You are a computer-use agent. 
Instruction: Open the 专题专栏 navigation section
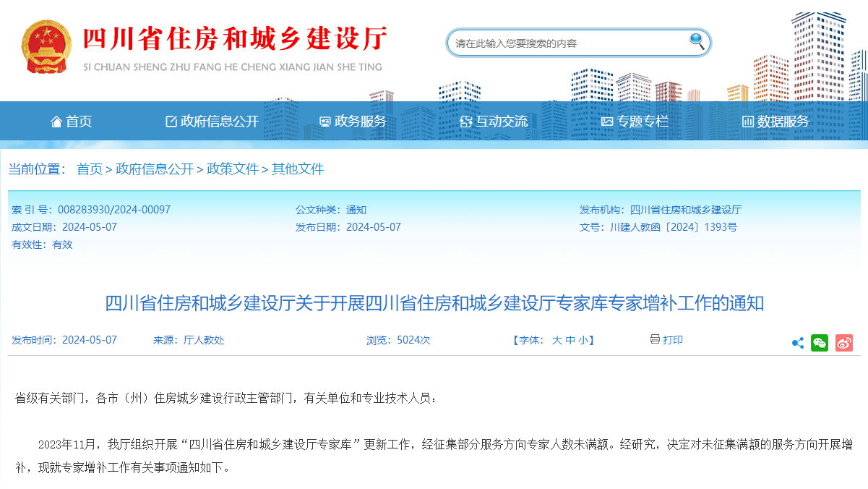coord(642,121)
